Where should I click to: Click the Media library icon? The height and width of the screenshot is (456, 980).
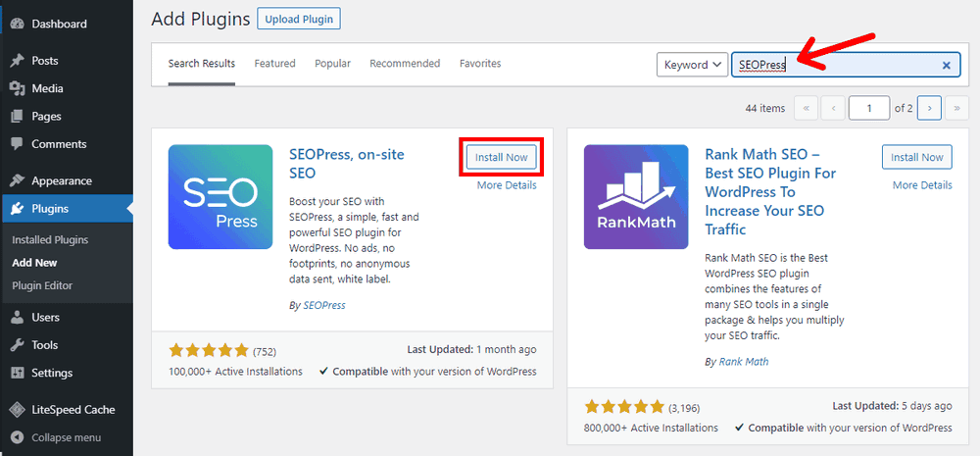tap(18, 88)
